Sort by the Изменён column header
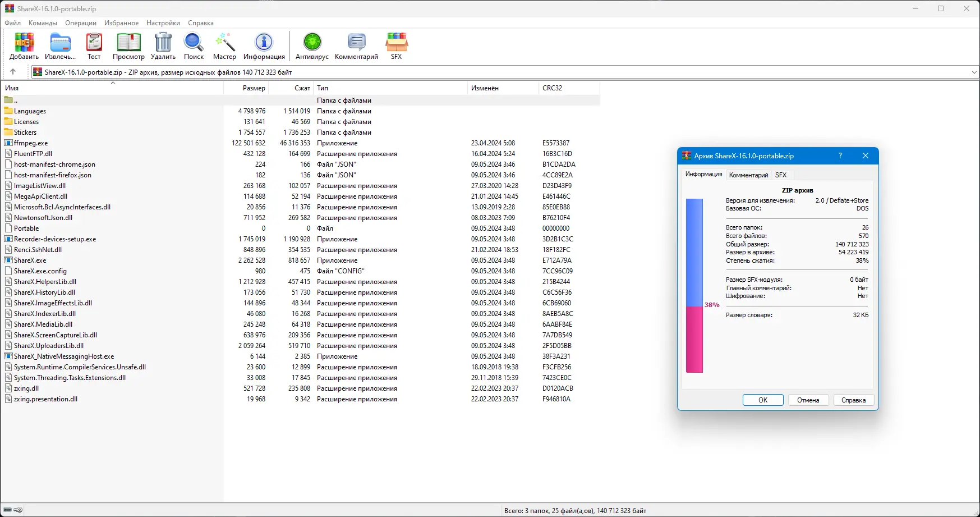Viewport: 980px width, 517px height. [x=503, y=88]
